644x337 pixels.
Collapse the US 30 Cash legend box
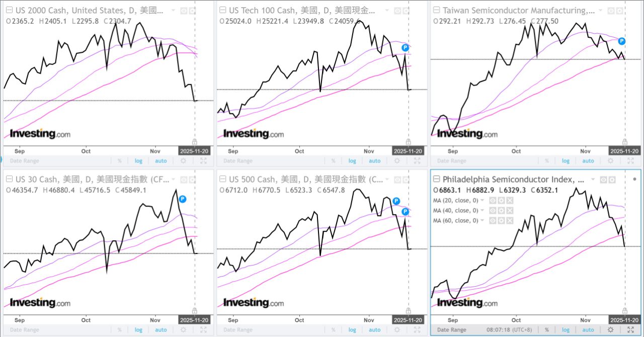click(9, 179)
